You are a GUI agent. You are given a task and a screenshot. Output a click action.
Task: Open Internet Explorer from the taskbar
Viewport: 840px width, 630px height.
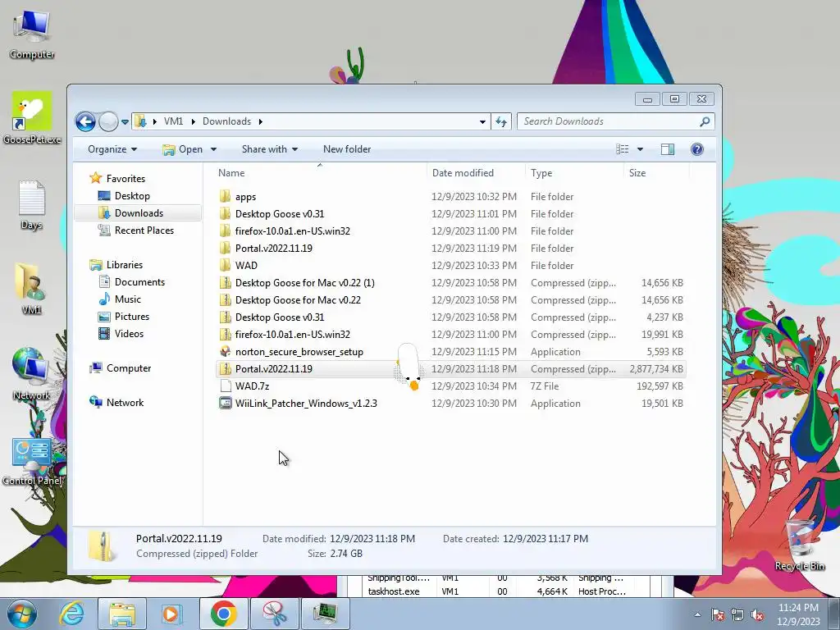tap(72, 614)
